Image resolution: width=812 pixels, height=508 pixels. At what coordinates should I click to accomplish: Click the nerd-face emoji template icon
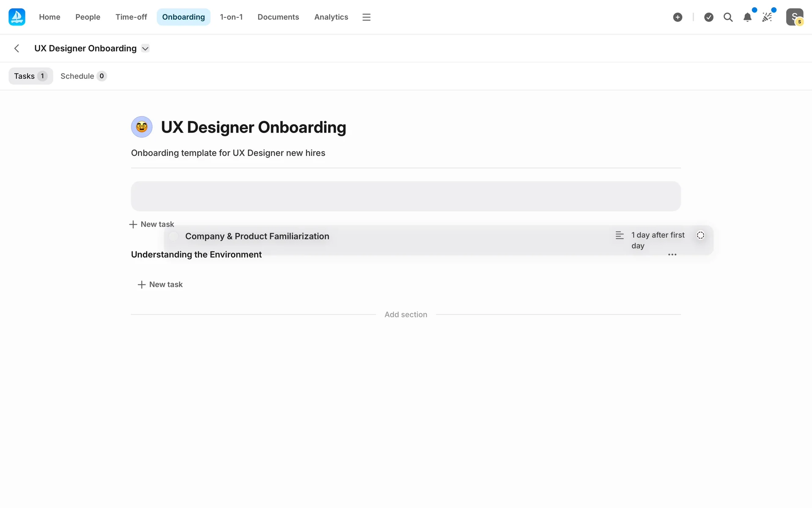pyautogui.click(x=142, y=127)
